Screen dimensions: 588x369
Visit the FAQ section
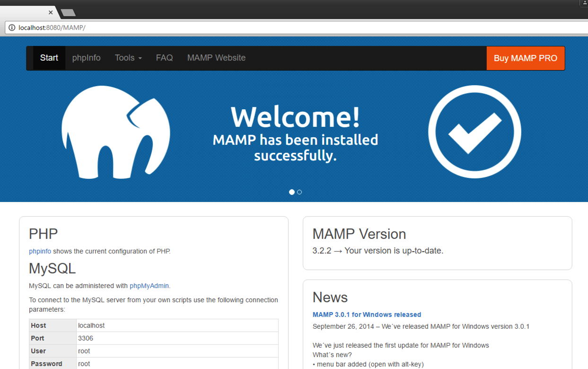pos(164,58)
